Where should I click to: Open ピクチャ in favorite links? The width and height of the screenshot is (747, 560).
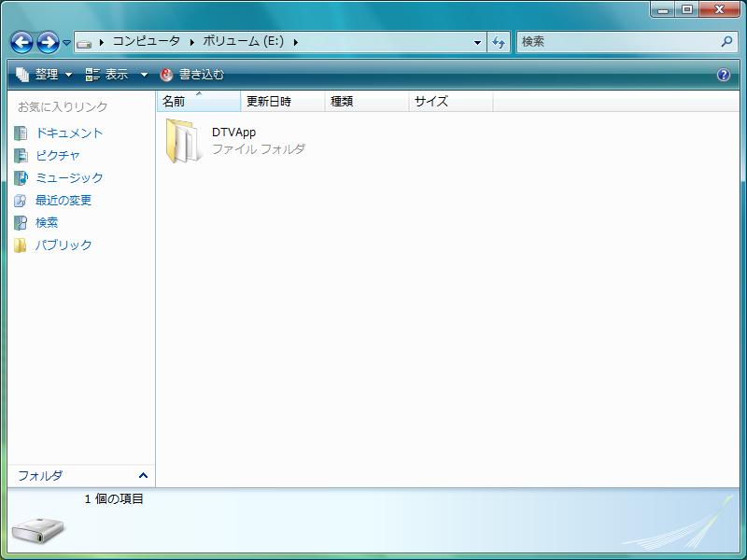pos(58,156)
